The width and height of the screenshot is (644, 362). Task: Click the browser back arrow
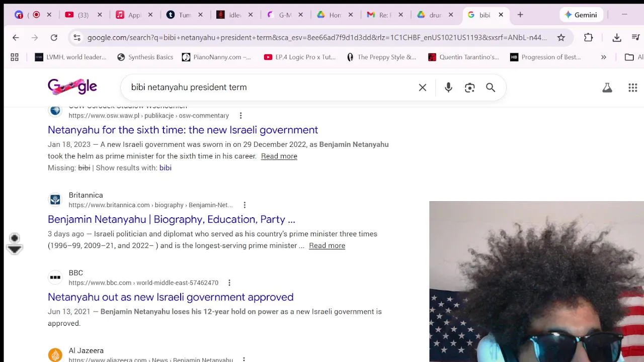(16, 37)
